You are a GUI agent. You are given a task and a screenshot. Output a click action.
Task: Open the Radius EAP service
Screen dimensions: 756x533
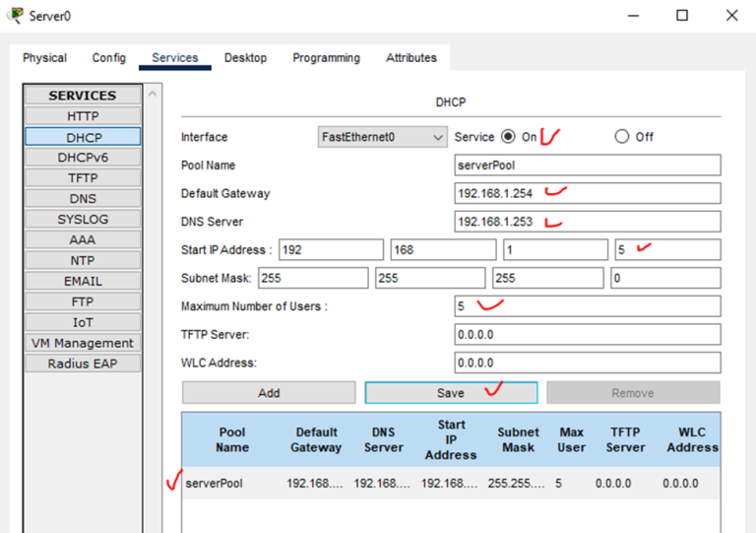[83, 364]
